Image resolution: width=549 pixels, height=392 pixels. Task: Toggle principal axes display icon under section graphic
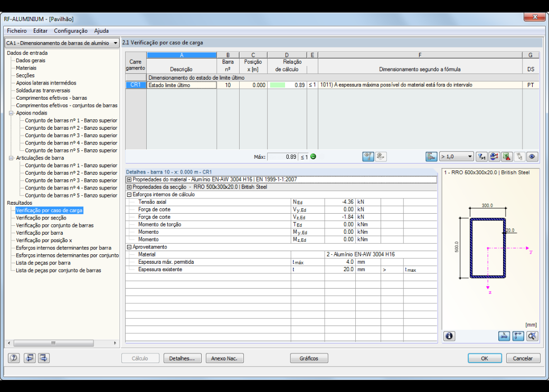[x=518, y=336]
